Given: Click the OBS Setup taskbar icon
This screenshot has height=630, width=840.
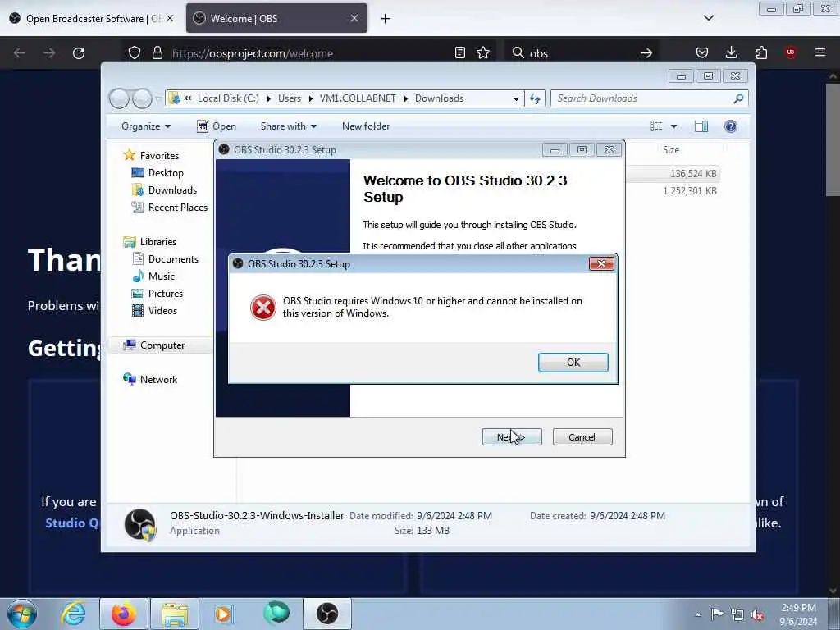Looking at the screenshot, I should point(327,614).
